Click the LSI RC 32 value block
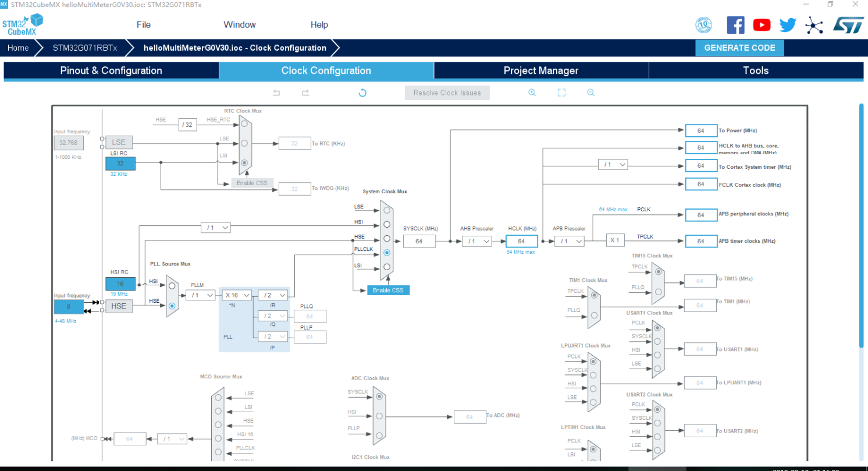The height and width of the screenshot is (471, 868). [120, 164]
